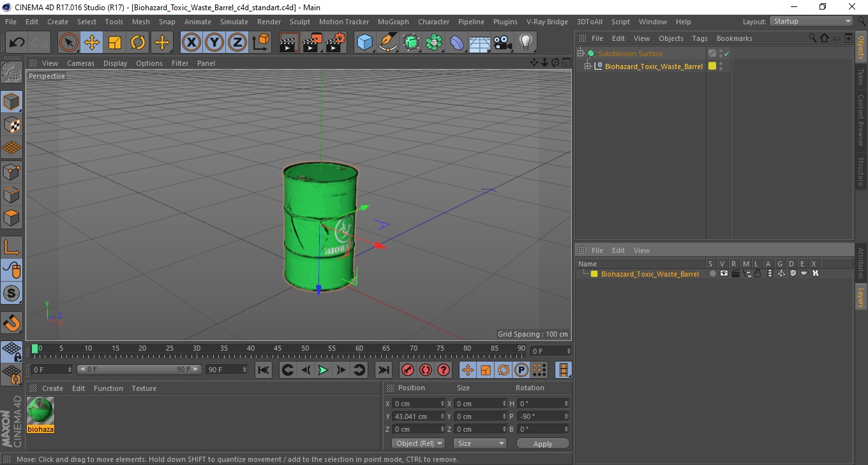868x465 pixels.
Task: Open the Object (Rel) coordinate dropdown
Action: point(418,443)
